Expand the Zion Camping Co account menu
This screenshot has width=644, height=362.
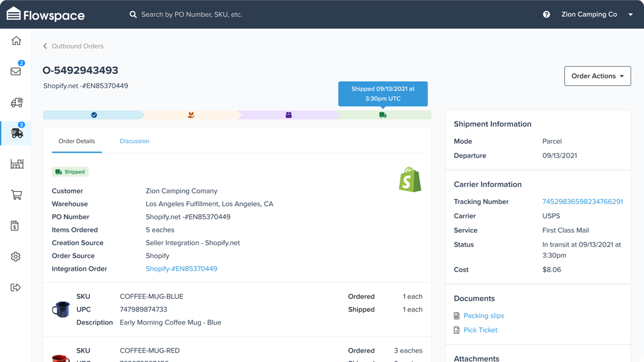tap(597, 15)
